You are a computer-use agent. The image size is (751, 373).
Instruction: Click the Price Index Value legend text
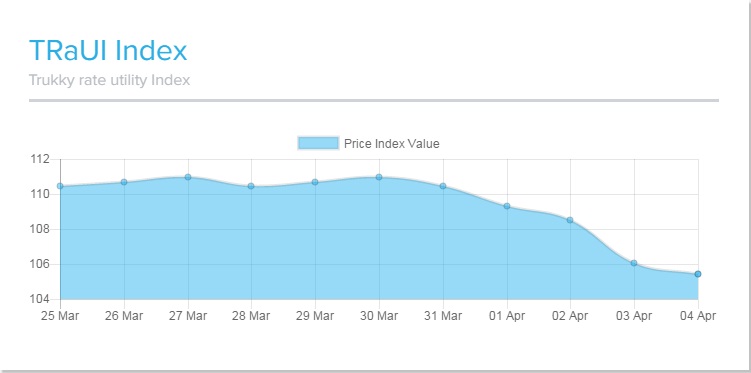click(392, 144)
